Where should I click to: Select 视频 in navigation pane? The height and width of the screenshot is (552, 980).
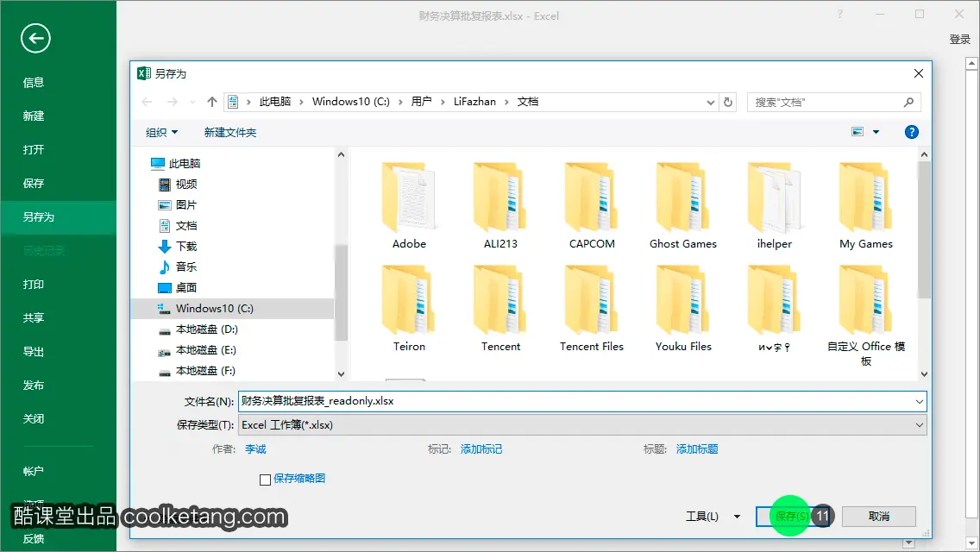pyautogui.click(x=178, y=184)
